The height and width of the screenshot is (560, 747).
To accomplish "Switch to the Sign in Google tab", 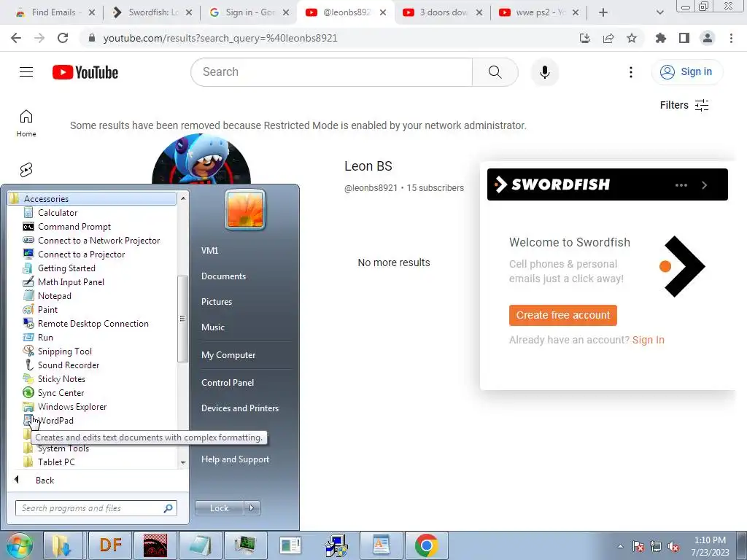I will click(249, 12).
